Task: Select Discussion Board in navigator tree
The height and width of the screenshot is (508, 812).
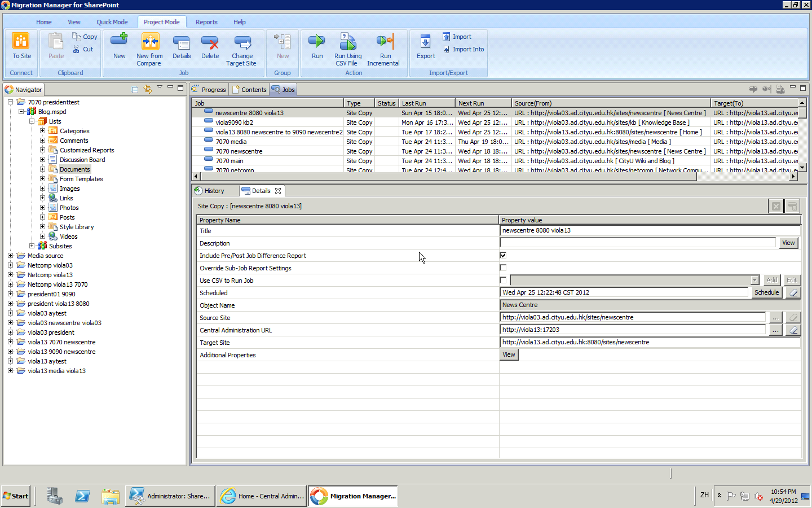Action: click(82, 160)
